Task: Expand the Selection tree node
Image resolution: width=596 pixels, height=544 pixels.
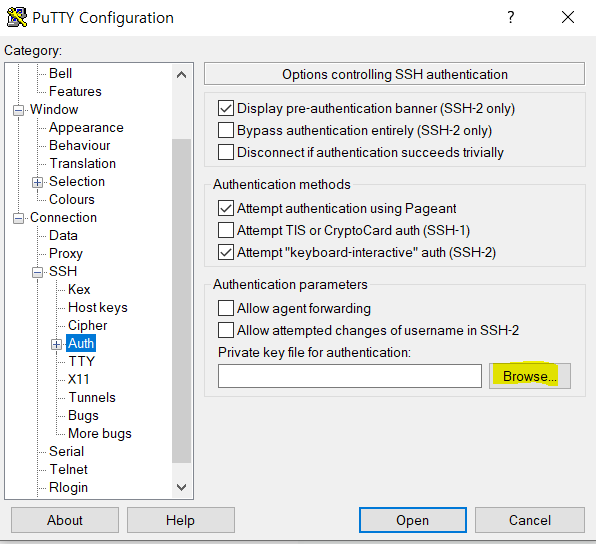Action: point(37,182)
